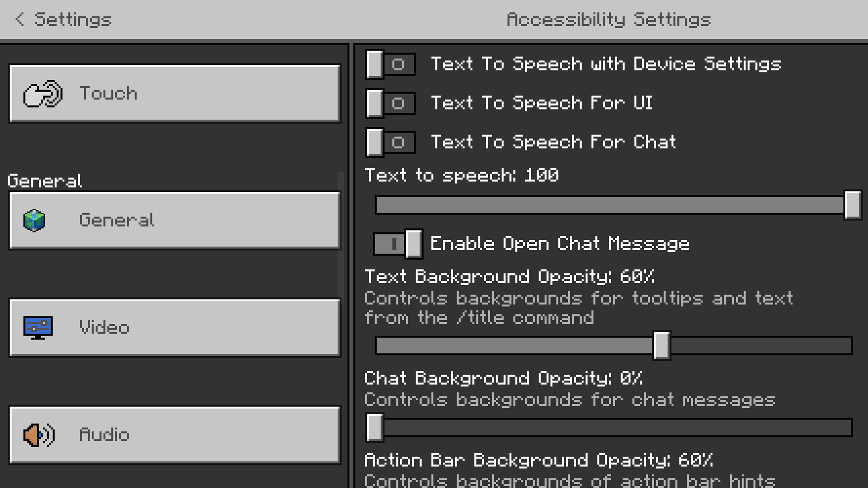This screenshot has height=488, width=868.
Task: Disable the Enable Open Chat Message switch
Action: tap(398, 244)
